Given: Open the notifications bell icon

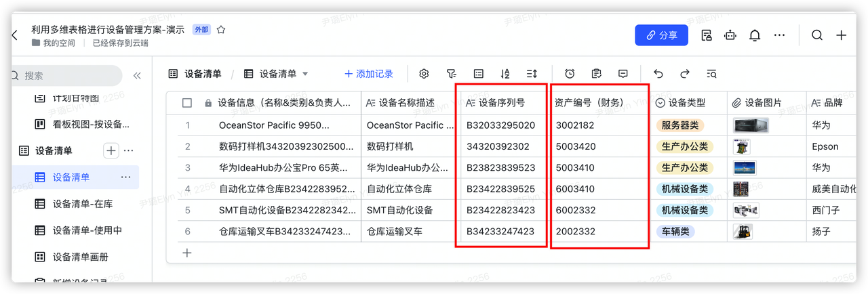Looking at the screenshot, I should click(x=755, y=35).
